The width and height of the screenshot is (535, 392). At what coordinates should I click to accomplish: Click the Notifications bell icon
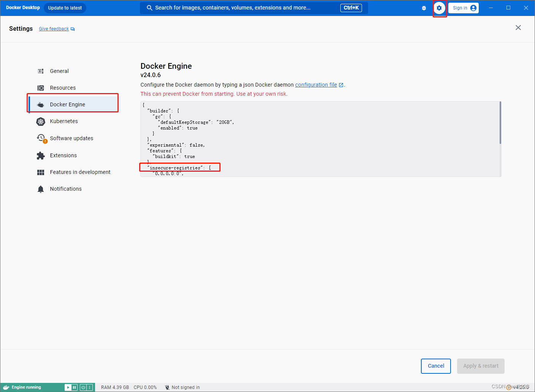pyautogui.click(x=41, y=189)
